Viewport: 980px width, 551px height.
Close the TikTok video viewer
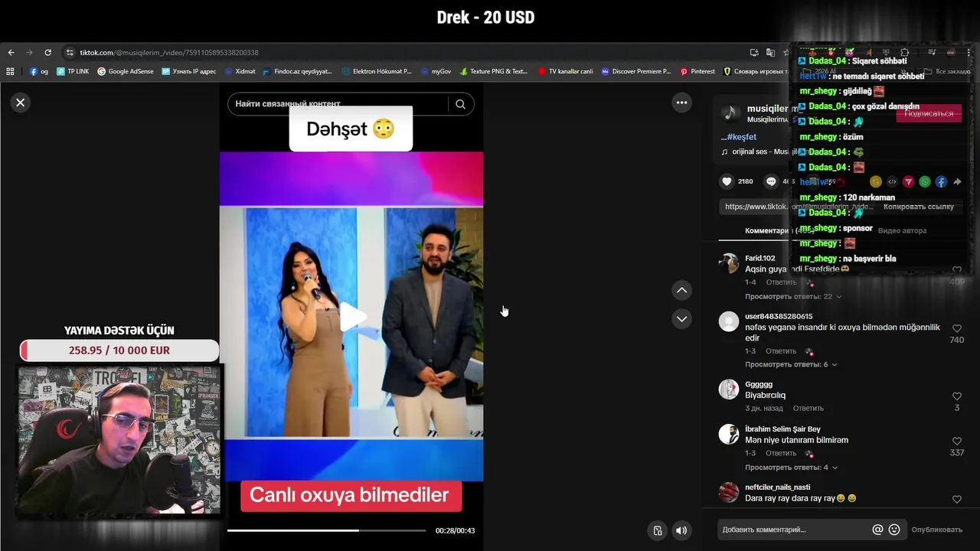[21, 103]
